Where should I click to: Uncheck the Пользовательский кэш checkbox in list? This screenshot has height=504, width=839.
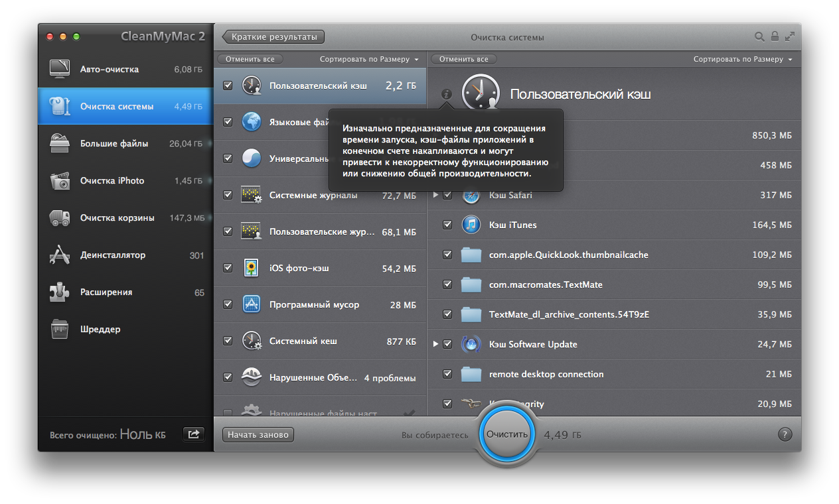[228, 86]
